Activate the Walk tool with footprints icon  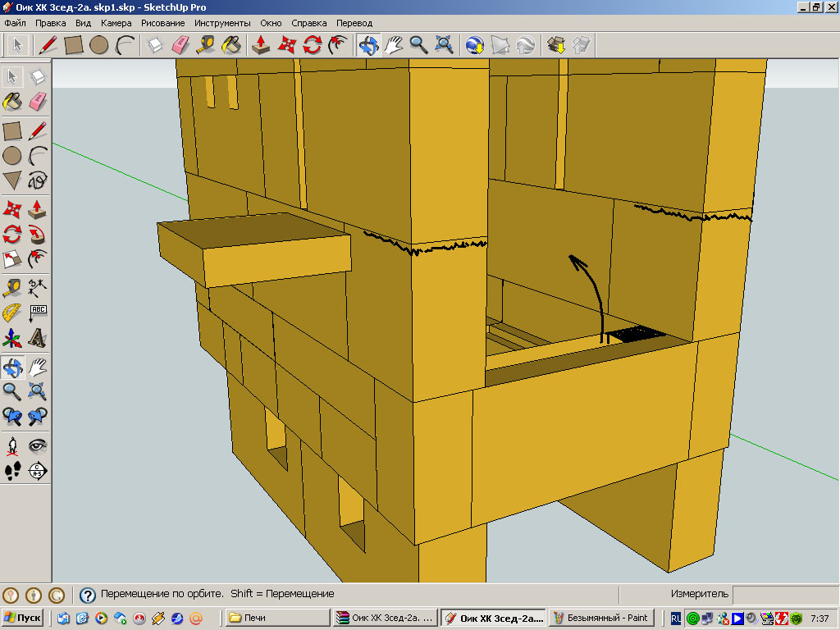(x=12, y=471)
